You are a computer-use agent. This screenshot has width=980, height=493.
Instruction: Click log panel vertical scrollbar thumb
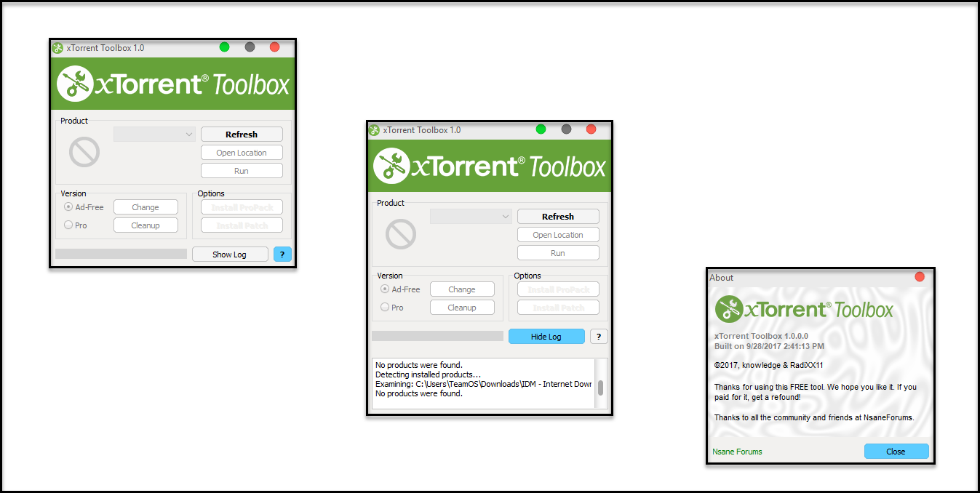coord(601,388)
